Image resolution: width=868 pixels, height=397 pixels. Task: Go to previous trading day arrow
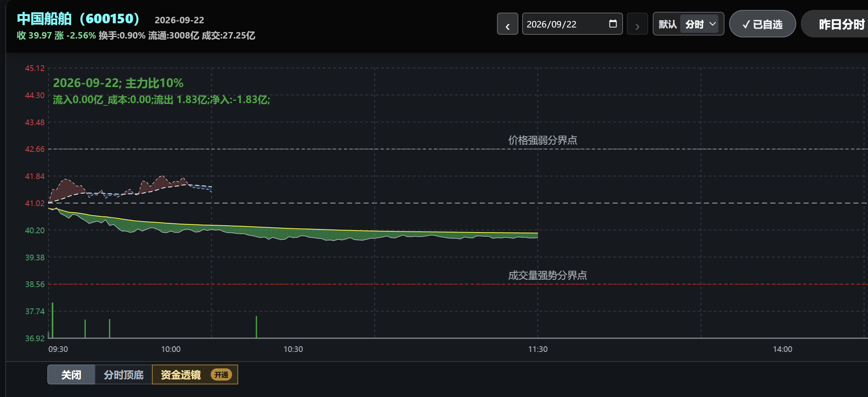(507, 24)
